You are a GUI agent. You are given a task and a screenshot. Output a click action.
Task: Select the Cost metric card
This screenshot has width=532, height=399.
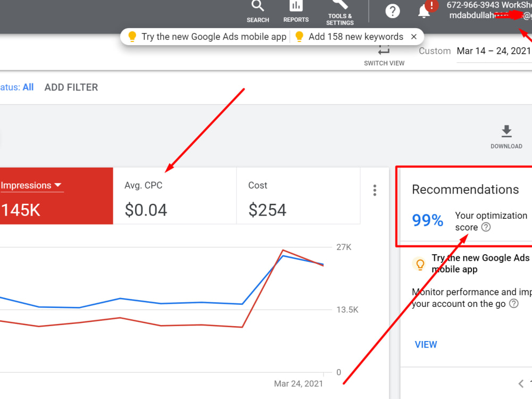point(298,196)
